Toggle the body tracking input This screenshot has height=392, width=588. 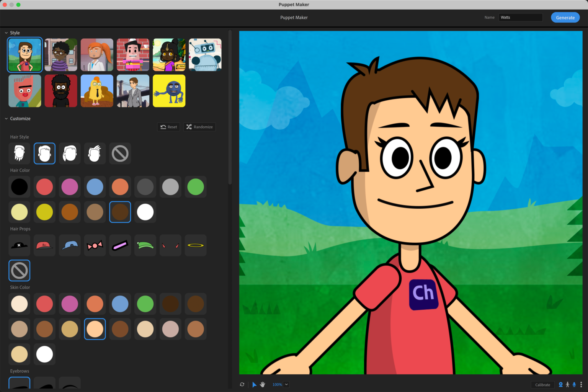568,385
